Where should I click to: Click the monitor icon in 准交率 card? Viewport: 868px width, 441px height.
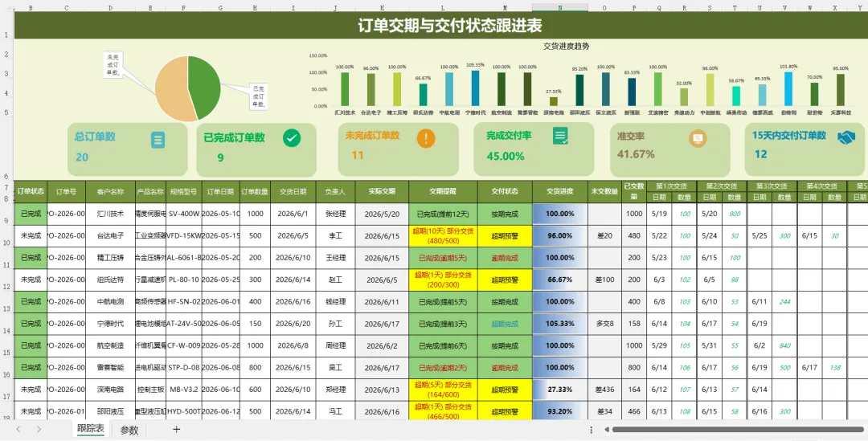coord(698,138)
